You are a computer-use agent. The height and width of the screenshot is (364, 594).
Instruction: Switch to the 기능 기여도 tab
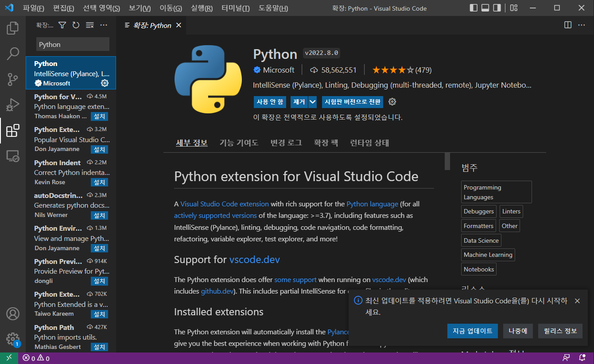pyautogui.click(x=239, y=143)
